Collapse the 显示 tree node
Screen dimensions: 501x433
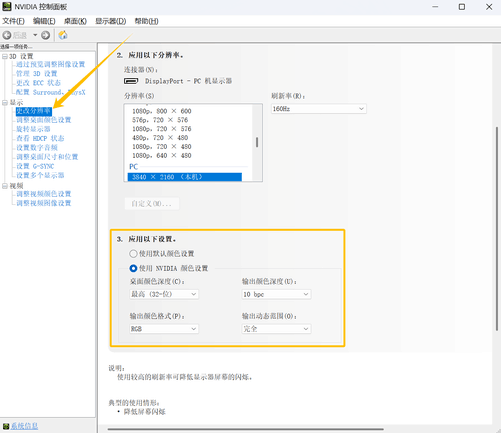click(5, 103)
